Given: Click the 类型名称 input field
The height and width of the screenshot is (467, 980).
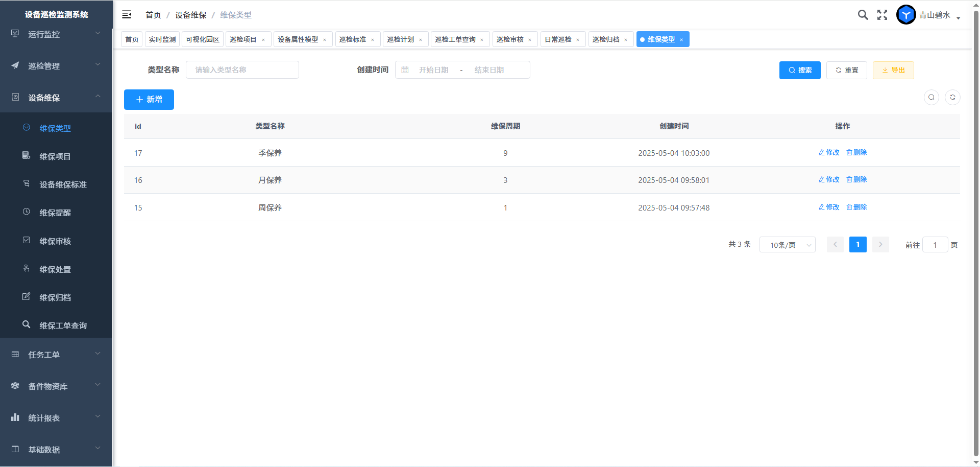Looking at the screenshot, I should [x=242, y=70].
